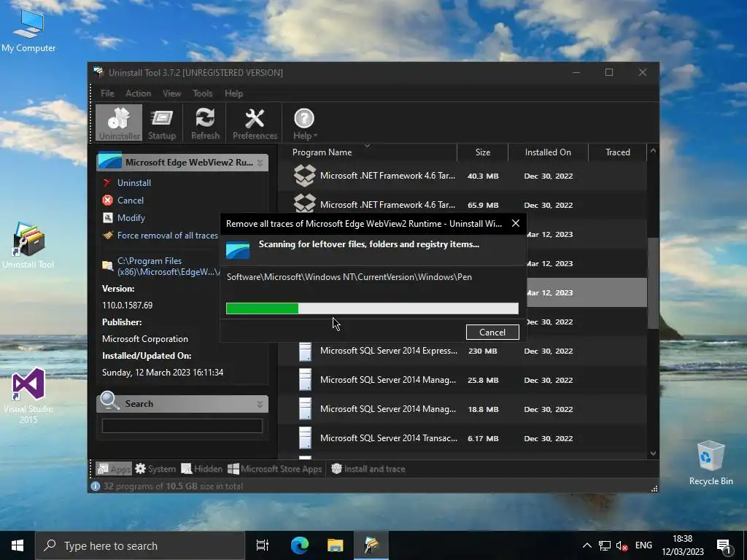Open My Computer desktop icon

point(28,31)
